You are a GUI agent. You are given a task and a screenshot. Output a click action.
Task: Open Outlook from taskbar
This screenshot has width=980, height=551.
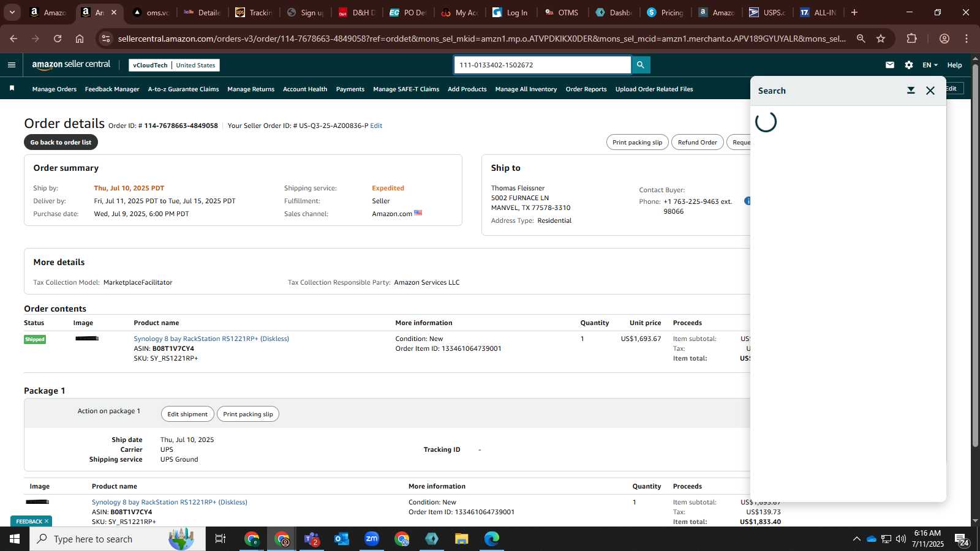pos(342,539)
